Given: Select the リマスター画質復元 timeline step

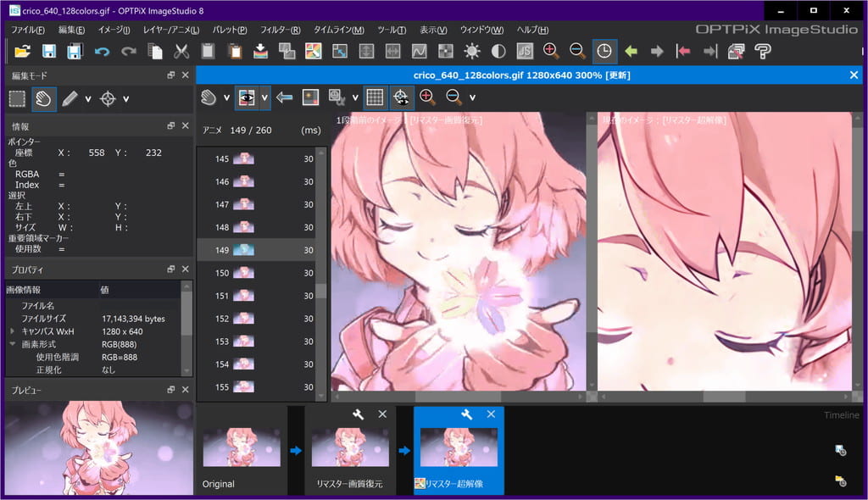Looking at the screenshot, I should coord(350,450).
